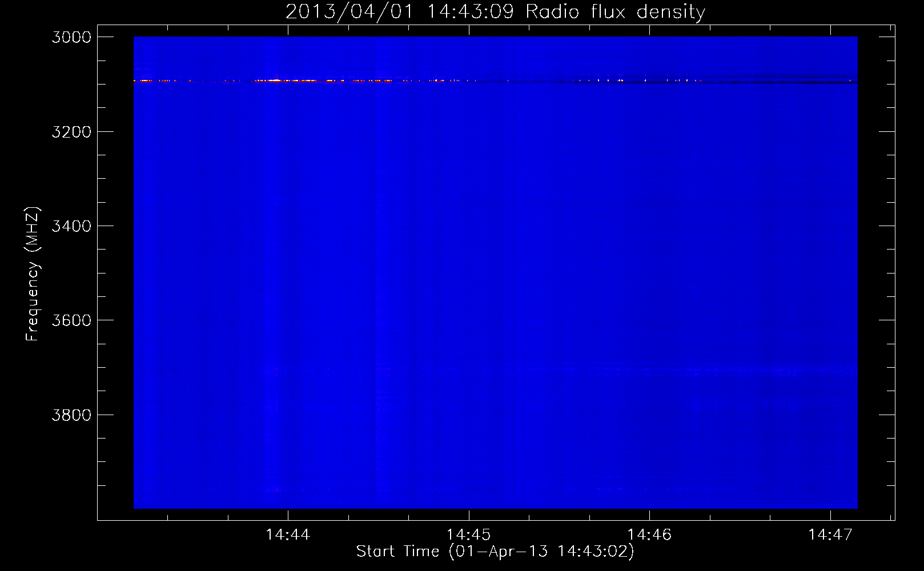Click the 14:47 time axis label
Image resolution: width=924 pixels, height=571 pixels.
tap(830, 534)
